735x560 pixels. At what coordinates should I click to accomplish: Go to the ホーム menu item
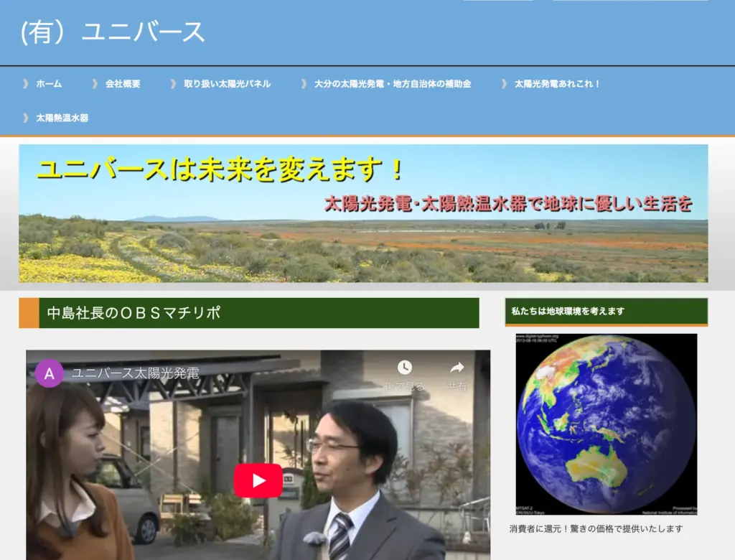pyautogui.click(x=49, y=84)
